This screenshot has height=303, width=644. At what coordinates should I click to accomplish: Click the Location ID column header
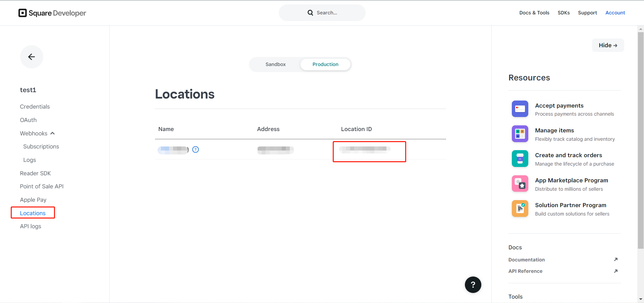point(356,129)
